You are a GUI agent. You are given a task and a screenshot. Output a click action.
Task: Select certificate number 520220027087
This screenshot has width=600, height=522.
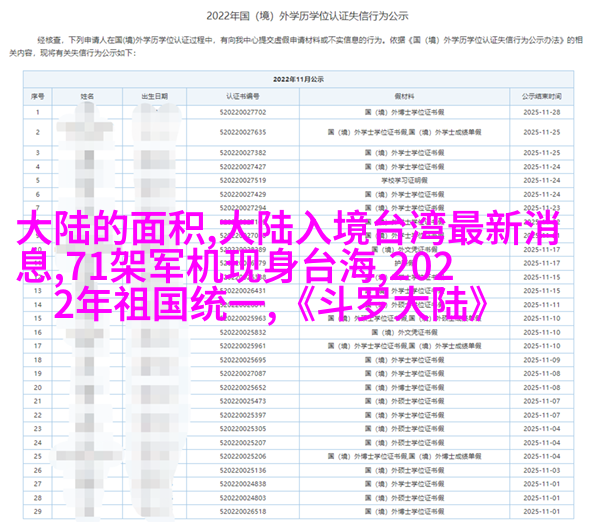pos(243,374)
